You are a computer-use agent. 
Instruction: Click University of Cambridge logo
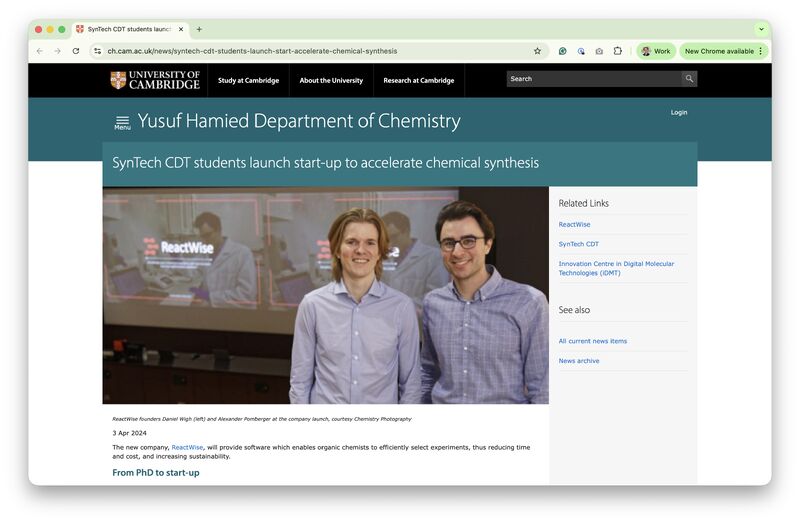pos(155,80)
